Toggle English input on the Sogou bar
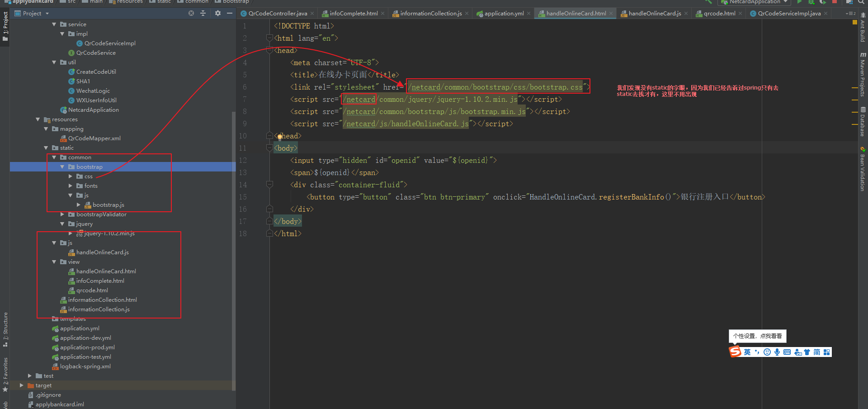868x409 pixels. 747,352
